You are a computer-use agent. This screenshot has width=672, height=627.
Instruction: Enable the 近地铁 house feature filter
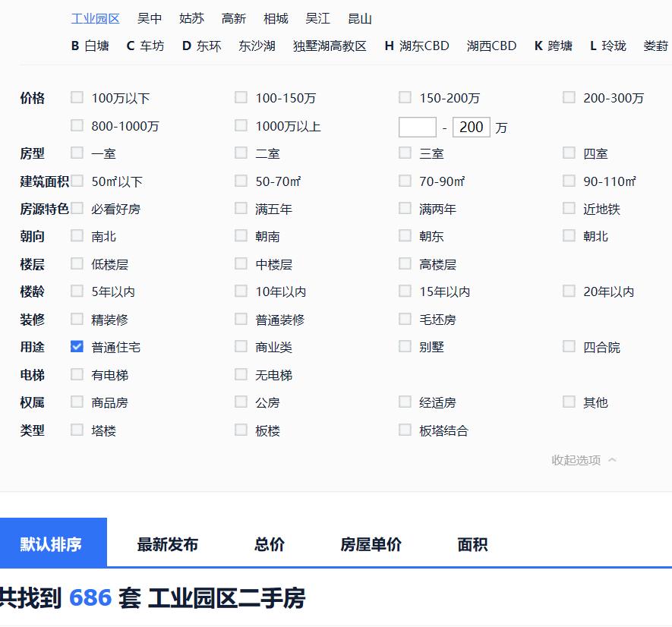click(569, 208)
